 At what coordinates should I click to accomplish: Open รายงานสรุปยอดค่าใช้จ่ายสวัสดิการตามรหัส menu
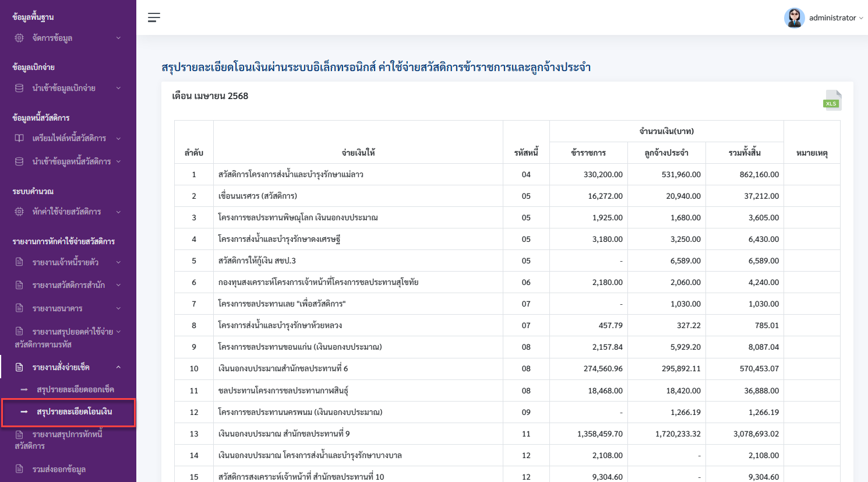(x=68, y=337)
